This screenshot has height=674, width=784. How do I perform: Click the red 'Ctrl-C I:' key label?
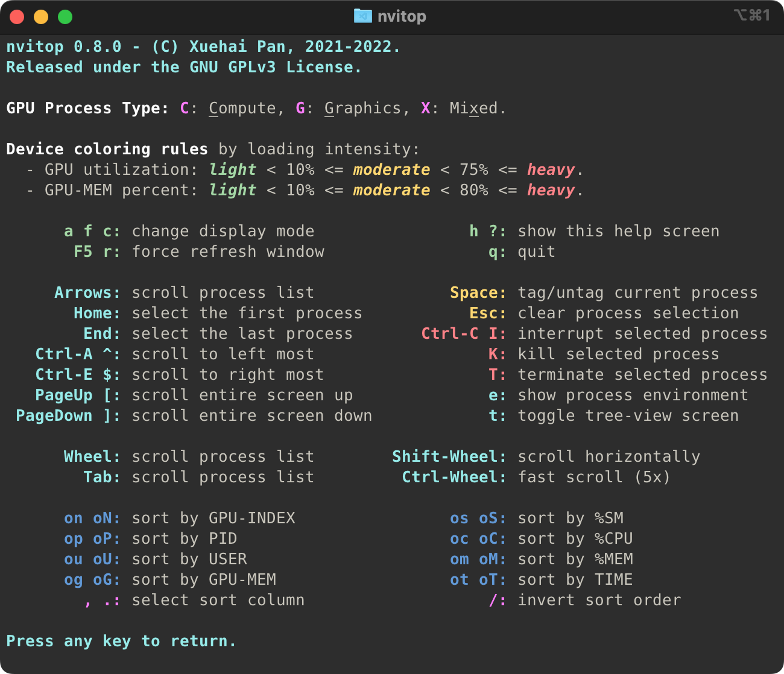pyautogui.click(x=464, y=333)
